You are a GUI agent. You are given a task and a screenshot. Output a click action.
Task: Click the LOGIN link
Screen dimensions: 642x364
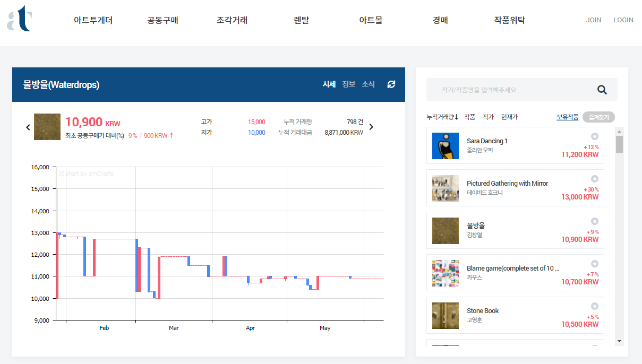coord(623,20)
